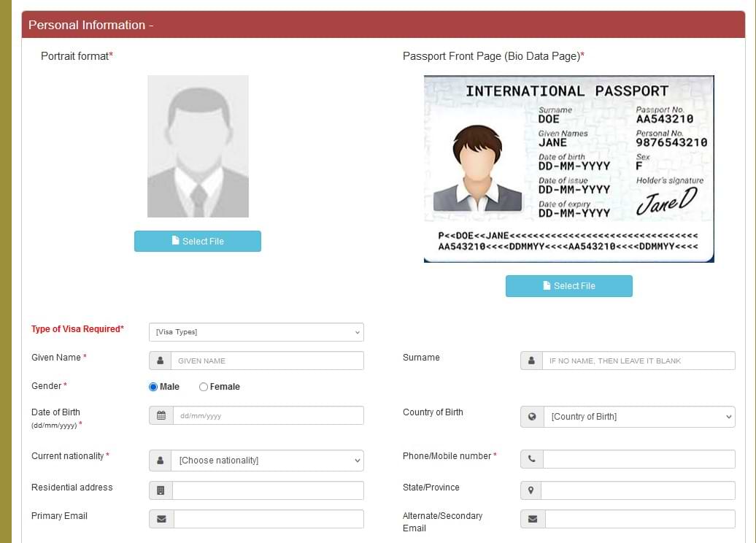756x543 pixels.
Task: Click the person icon beside nationality dropdown
Action: (160, 461)
